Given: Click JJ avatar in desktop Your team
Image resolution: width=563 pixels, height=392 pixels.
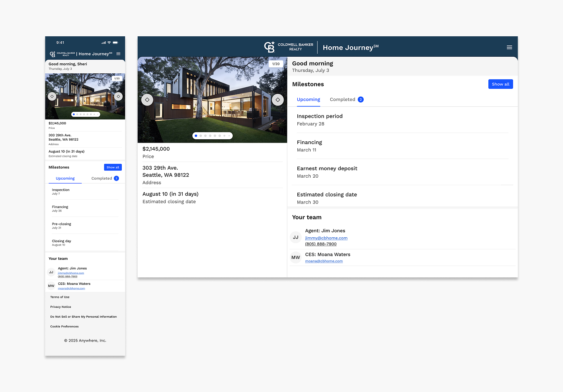Looking at the screenshot, I should click(x=296, y=237).
